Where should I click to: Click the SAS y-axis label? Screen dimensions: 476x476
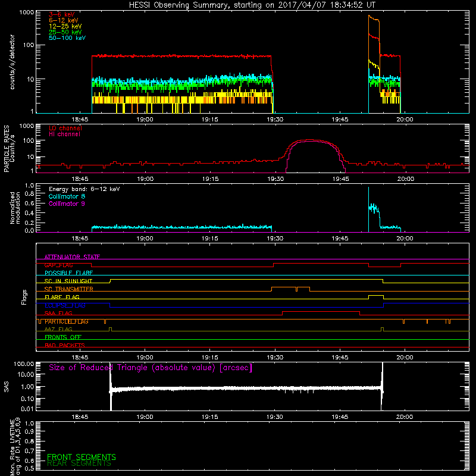6,387
